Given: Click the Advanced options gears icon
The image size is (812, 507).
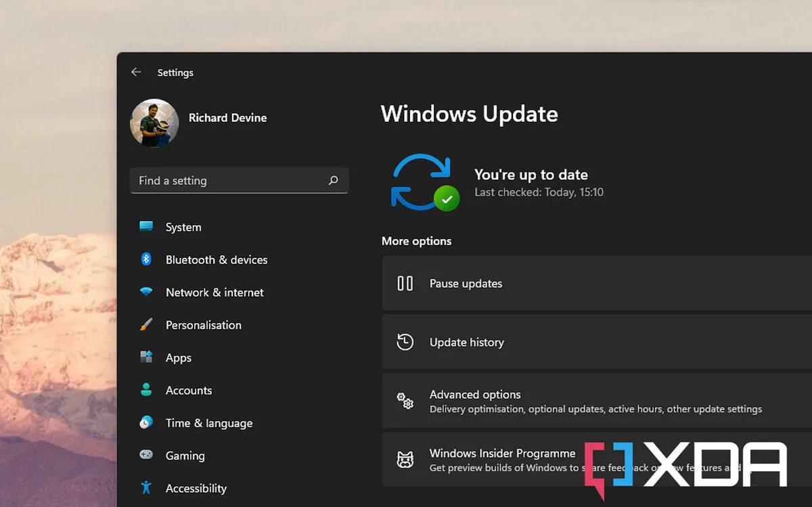Looking at the screenshot, I should point(405,401).
